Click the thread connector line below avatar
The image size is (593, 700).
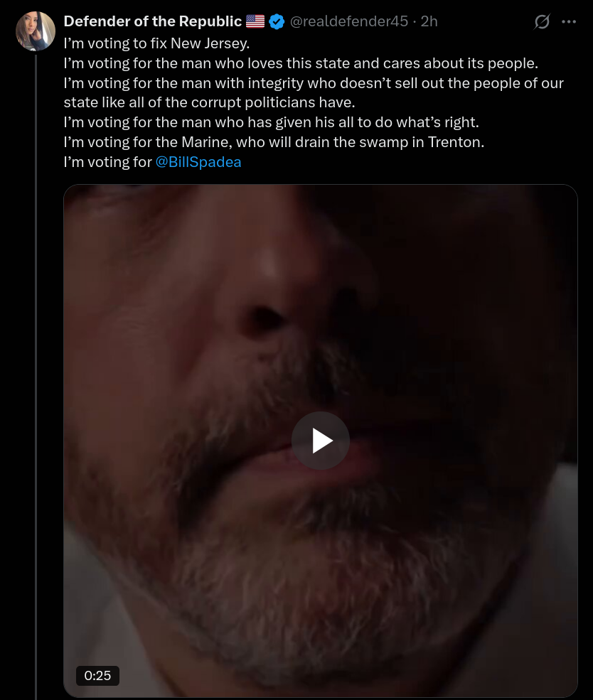click(x=36, y=375)
